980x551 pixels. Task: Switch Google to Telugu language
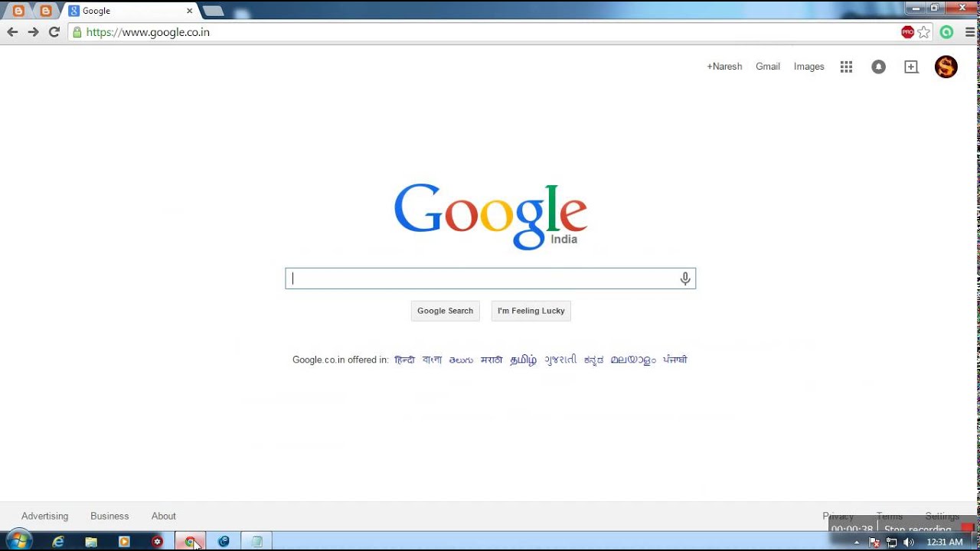(461, 360)
